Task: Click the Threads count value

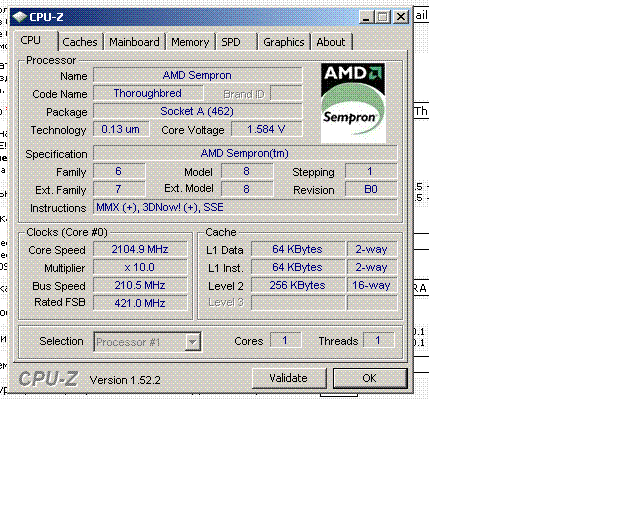Action: [378, 340]
